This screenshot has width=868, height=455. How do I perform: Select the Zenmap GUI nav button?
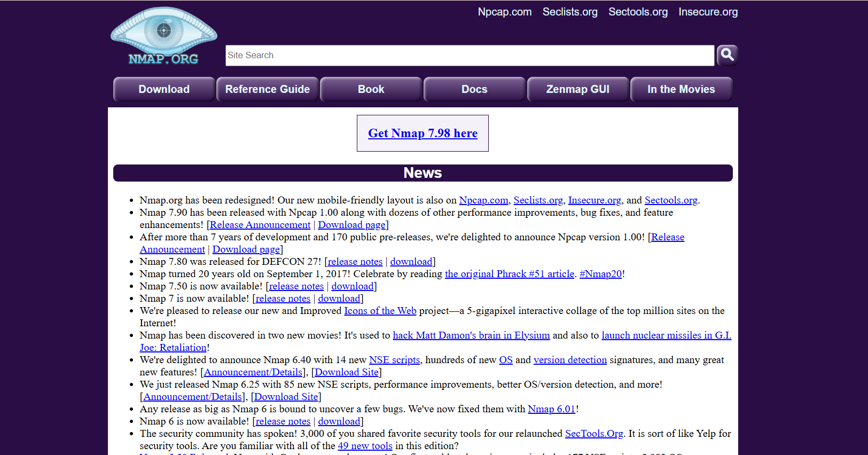point(577,89)
